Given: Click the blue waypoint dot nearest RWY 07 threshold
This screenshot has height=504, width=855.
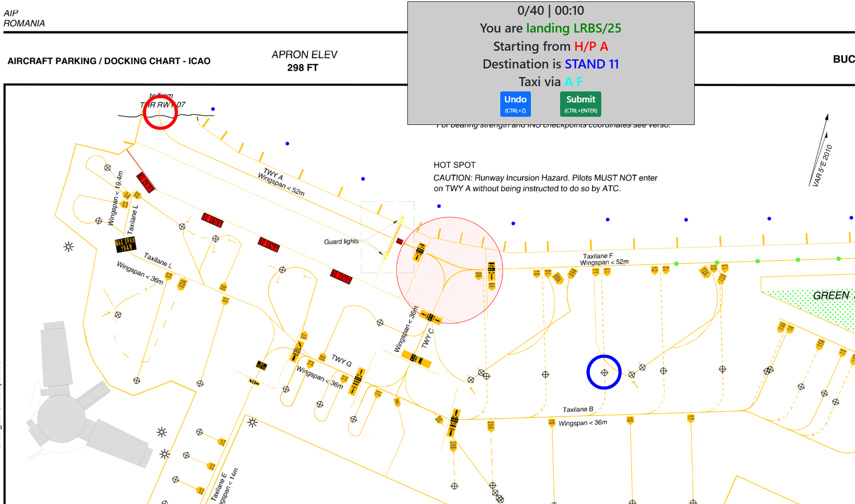Looking at the screenshot, I should tap(213, 109).
